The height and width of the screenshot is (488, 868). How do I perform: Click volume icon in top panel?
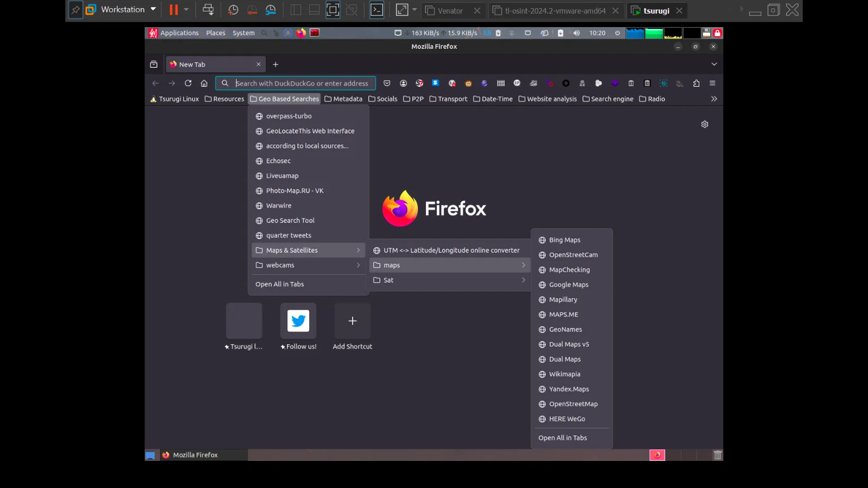576,33
